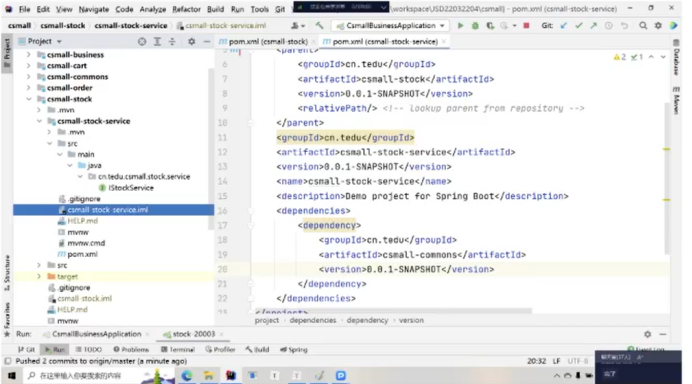Viewport: 692px width, 384px height.
Task: Collapse csmall-stock module node
Action: click(x=29, y=99)
